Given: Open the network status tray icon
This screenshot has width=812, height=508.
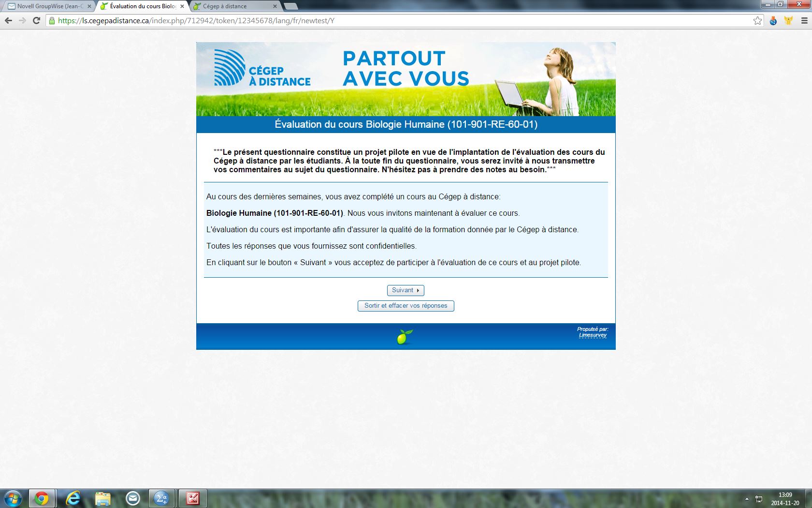Looking at the screenshot, I should coord(759,499).
